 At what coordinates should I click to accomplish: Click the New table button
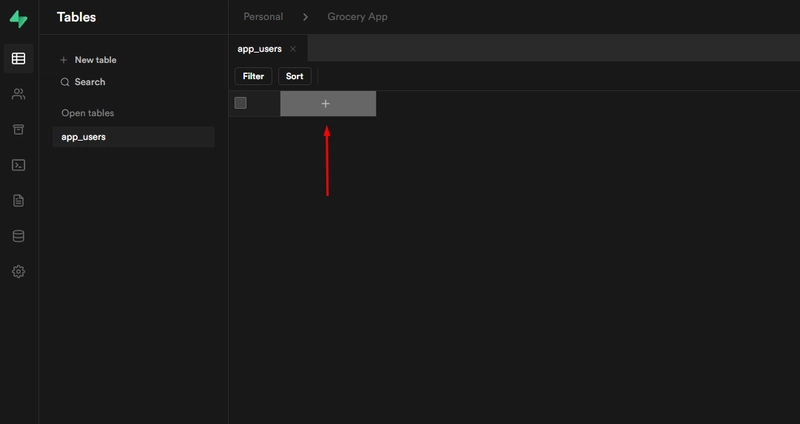pyautogui.click(x=88, y=60)
